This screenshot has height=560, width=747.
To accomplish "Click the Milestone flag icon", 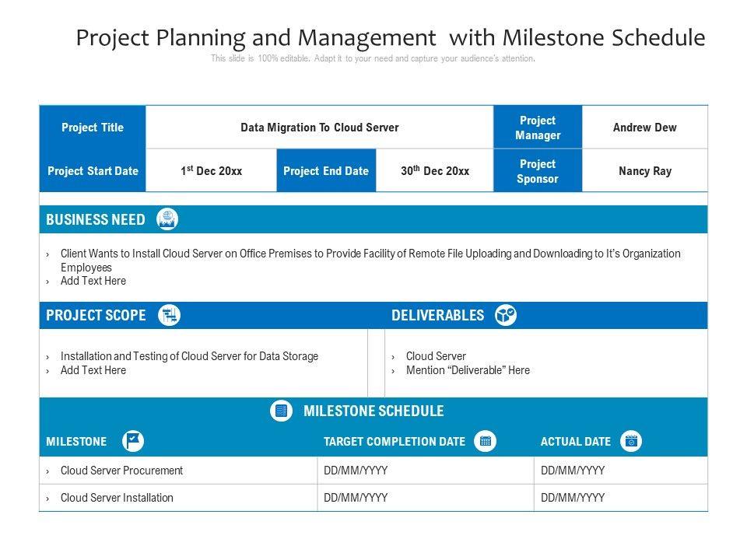I will click(133, 441).
